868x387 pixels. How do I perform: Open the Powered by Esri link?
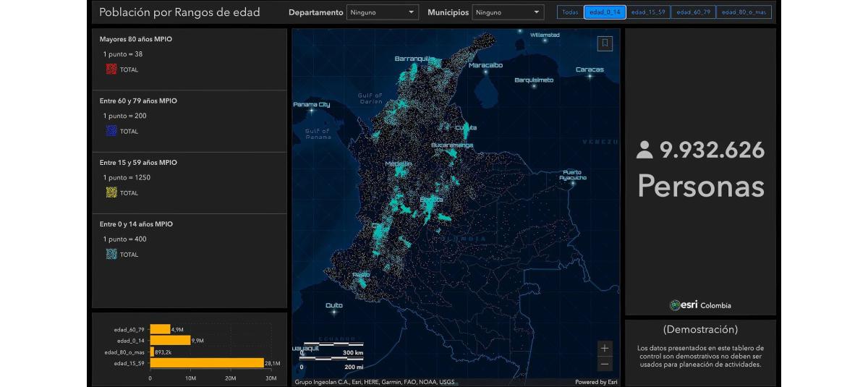click(x=596, y=382)
